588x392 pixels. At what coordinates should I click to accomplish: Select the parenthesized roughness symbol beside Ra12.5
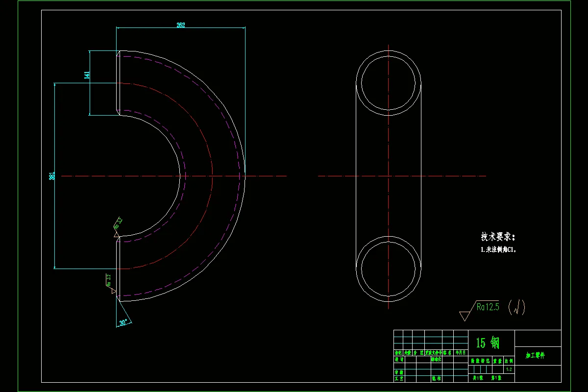click(516, 308)
